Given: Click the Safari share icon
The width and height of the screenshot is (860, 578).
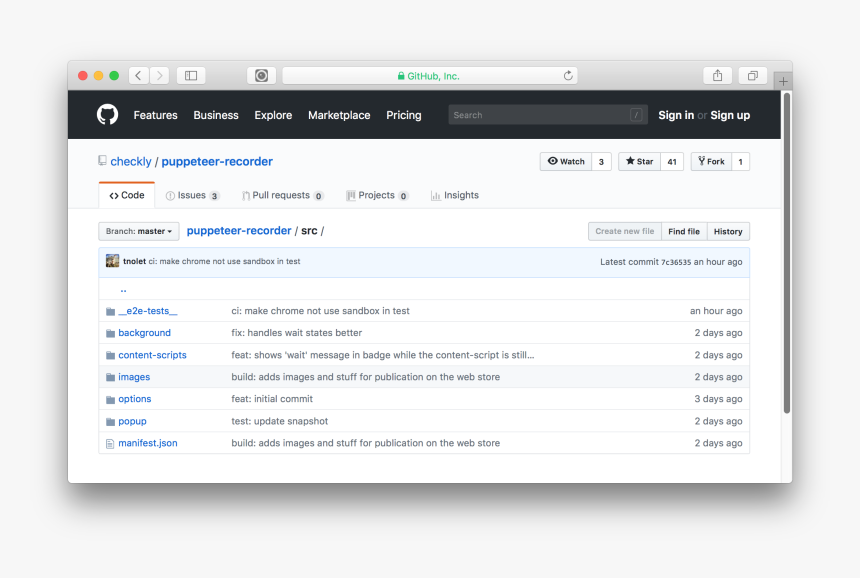Looking at the screenshot, I should point(717,76).
